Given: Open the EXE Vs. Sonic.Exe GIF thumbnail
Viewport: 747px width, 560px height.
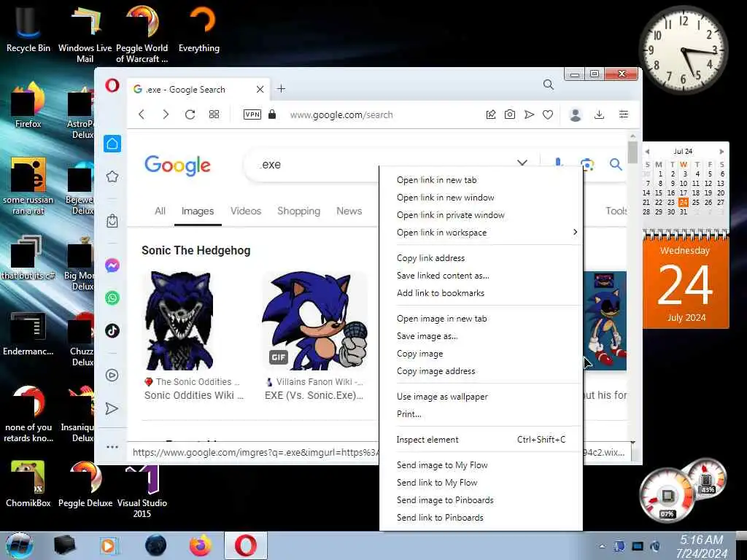Looking at the screenshot, I should (315, 321).
